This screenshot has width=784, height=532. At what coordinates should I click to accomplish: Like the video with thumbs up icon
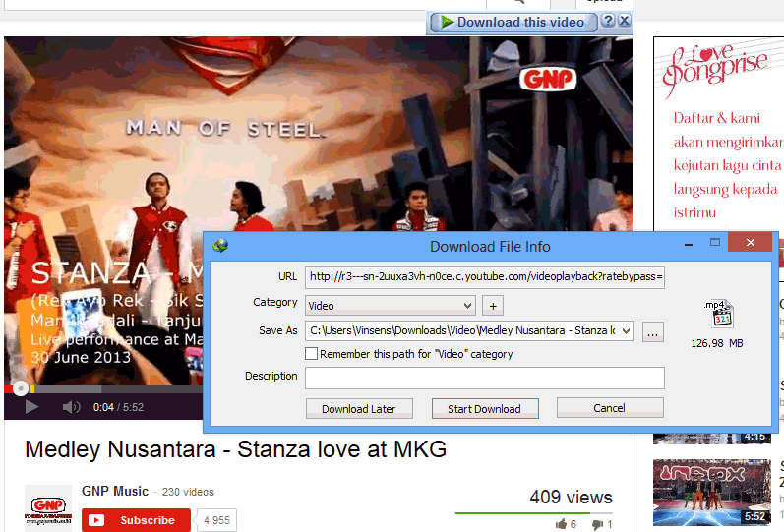tap(562, 524)
